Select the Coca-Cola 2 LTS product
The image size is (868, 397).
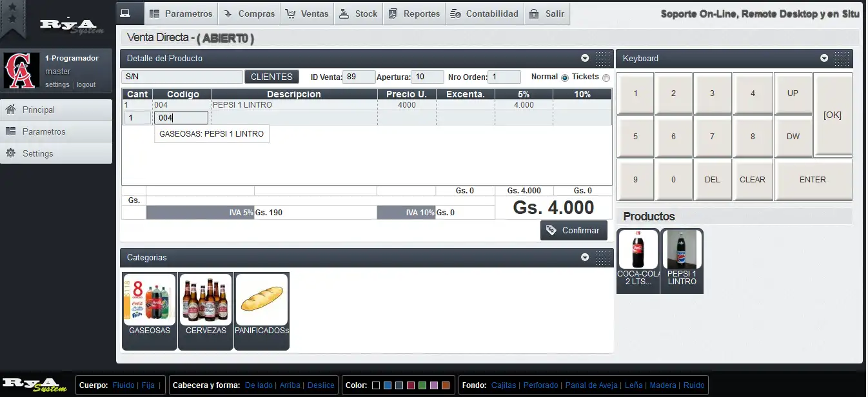638,260
